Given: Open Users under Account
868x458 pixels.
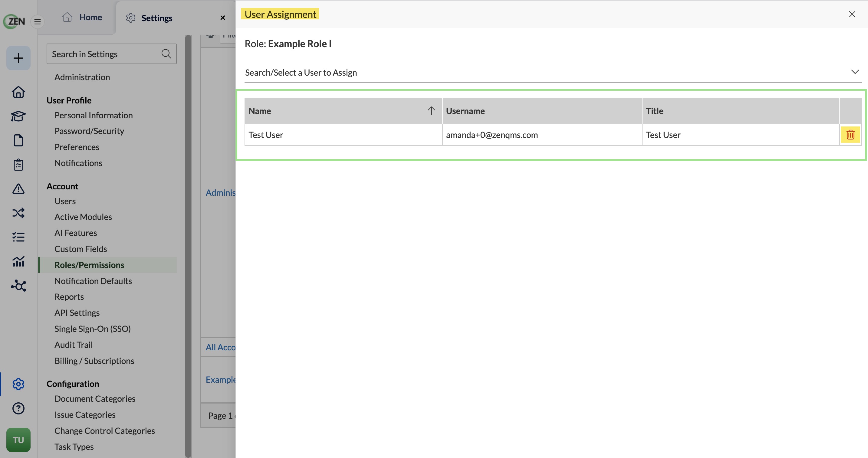Looking at the screenshot, I should coord(65,201).
